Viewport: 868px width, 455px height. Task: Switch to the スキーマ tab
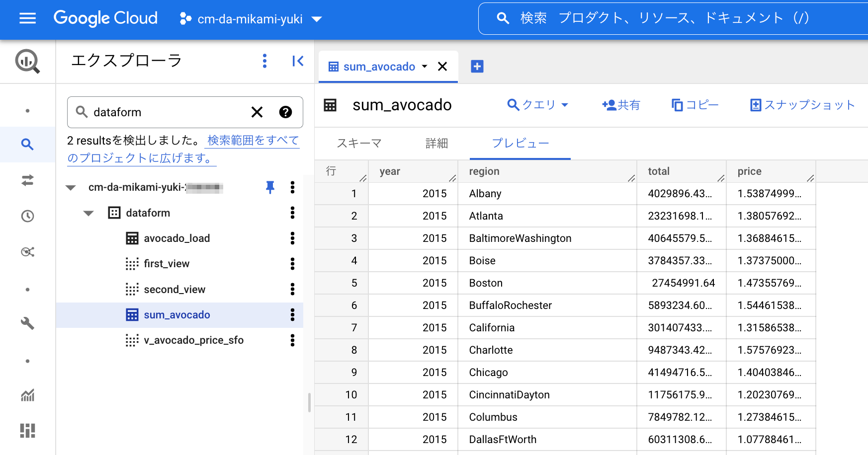tap(359, 144)
